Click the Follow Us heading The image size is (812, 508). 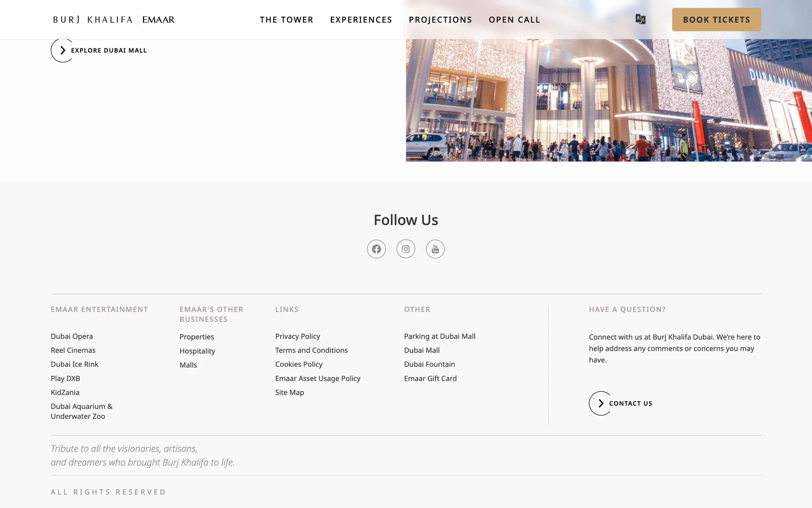pos(406,220)
